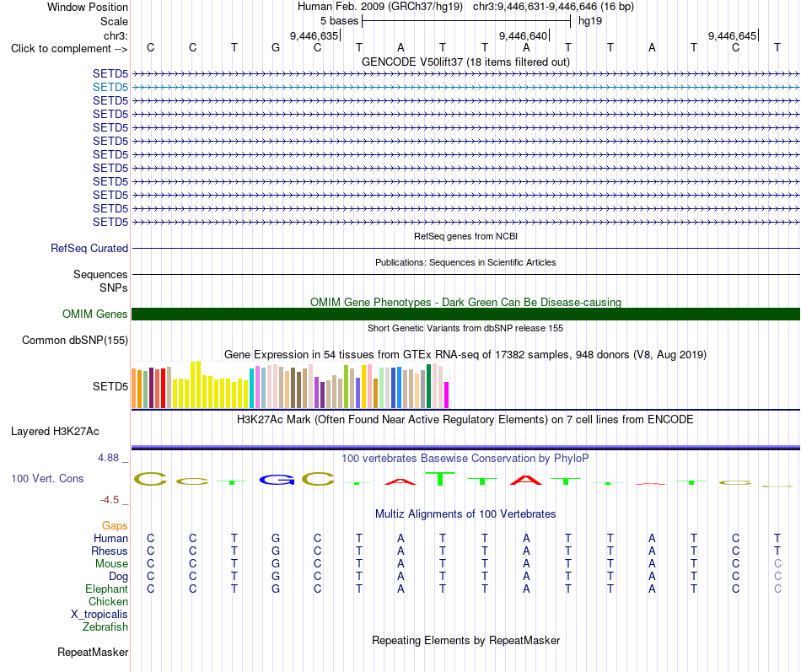The width and height of the screenshot is (801, 672).
Task: Click the 9,446,640 coordinate marker
Action: [x=523, y=35]
